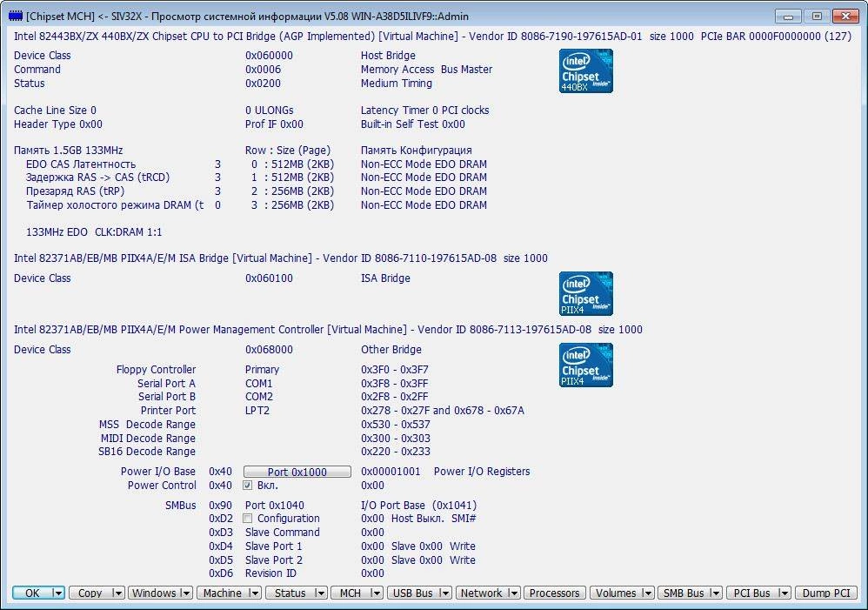The height and width of the screenshot is (610, 868).
Task: Click the 'Slave Command' row text
Action: click(283, 533)
